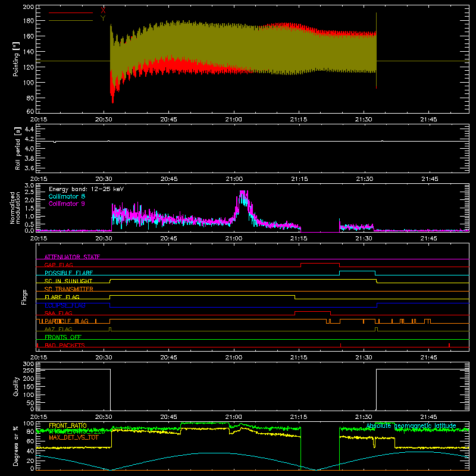Click the orange PARTICLE_FLAG label
The image size is (476, 476).
67,321
